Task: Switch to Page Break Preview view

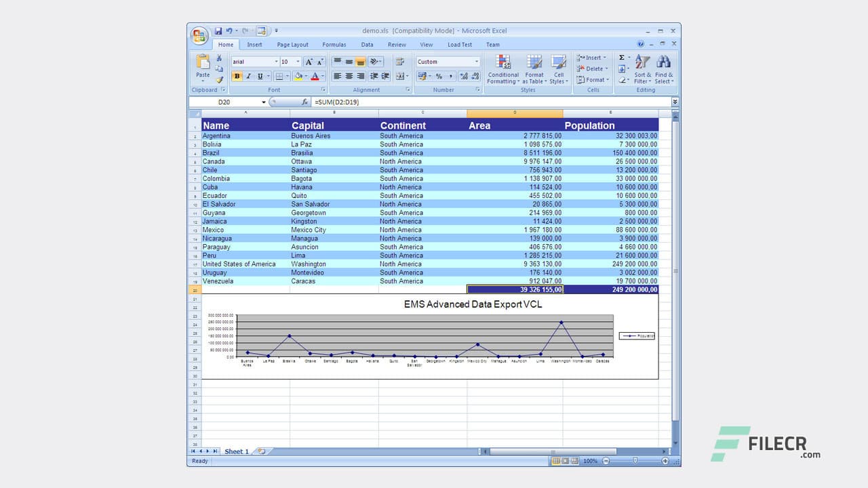Action: point(574,461)
